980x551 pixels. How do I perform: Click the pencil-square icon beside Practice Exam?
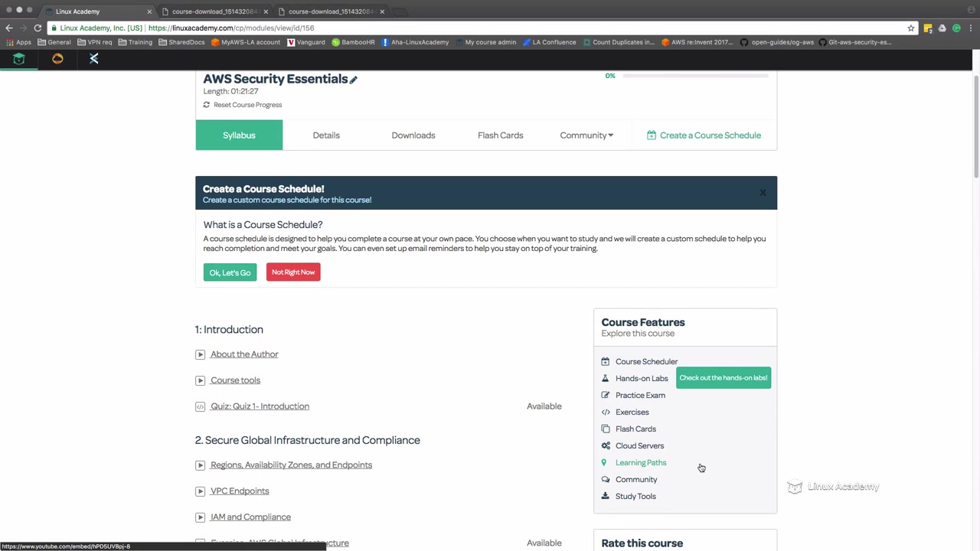click(606, 395)
